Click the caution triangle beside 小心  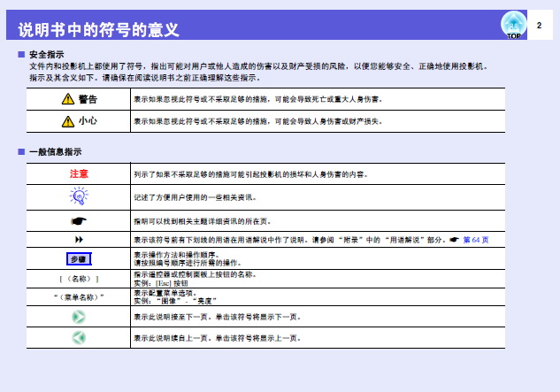66,120
